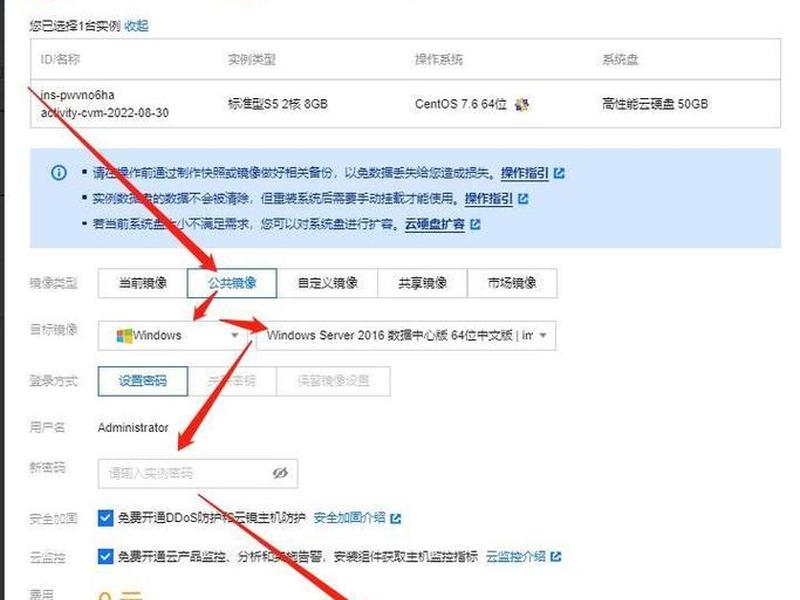Click the ID/名称 column header
This screenshot has height=600, width=800.
pos(60,60)
